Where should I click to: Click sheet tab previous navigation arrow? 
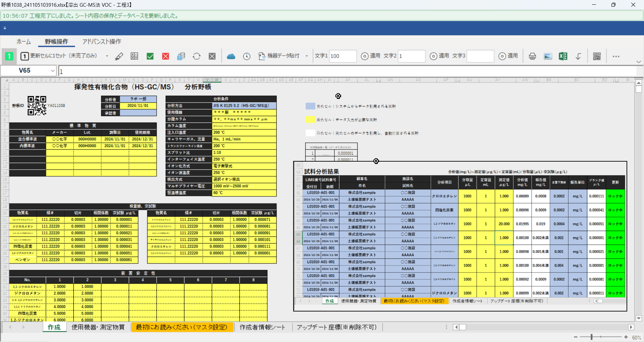click(10, 327)
